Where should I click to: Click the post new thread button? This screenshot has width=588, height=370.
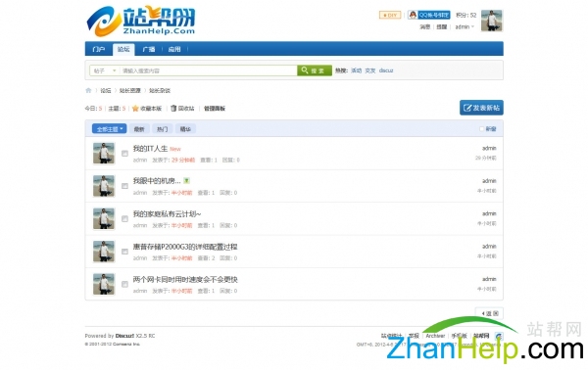pos(481,108)
